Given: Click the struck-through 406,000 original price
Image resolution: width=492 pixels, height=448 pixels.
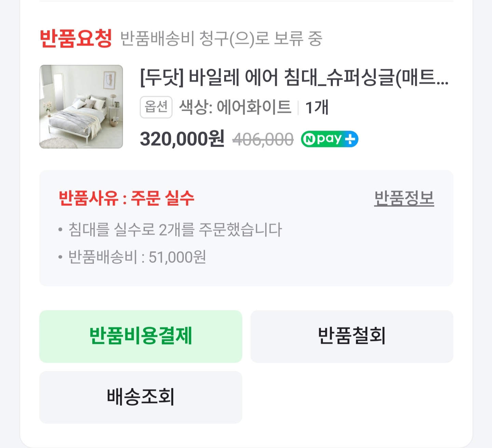Looking at the screenshot, I should (263, 139).
